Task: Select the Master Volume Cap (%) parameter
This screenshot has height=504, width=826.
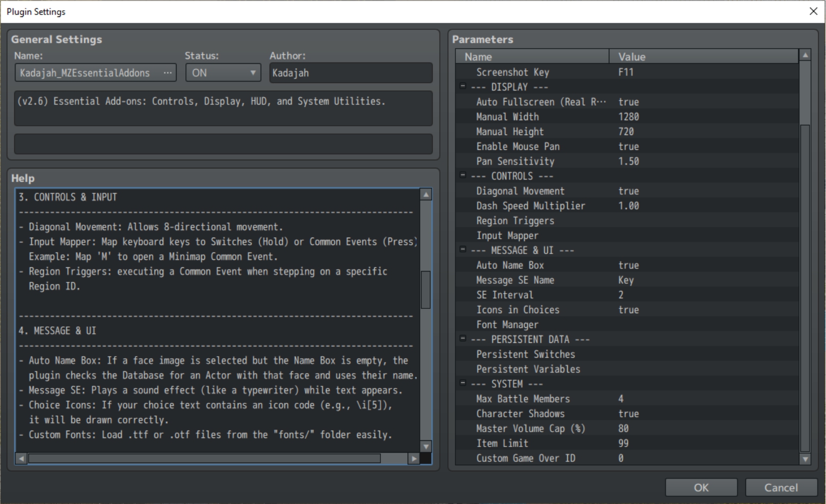Action: (627, 429)
